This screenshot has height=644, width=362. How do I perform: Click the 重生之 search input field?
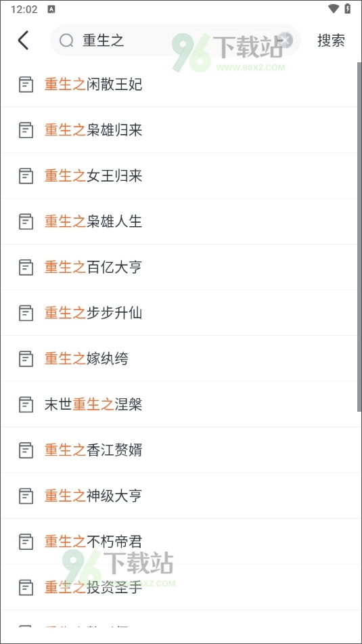click(x=175, y=40)
